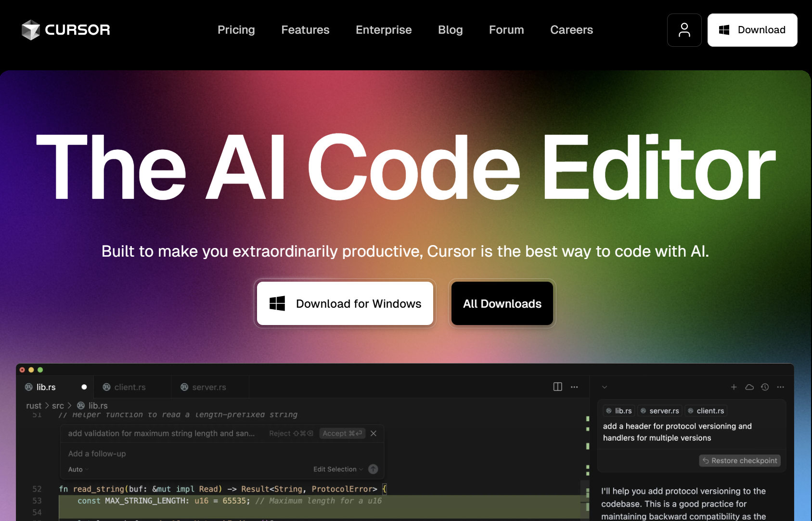Click the green maximize window dot
The image size is (812, 521).
(x=40, y=370)
